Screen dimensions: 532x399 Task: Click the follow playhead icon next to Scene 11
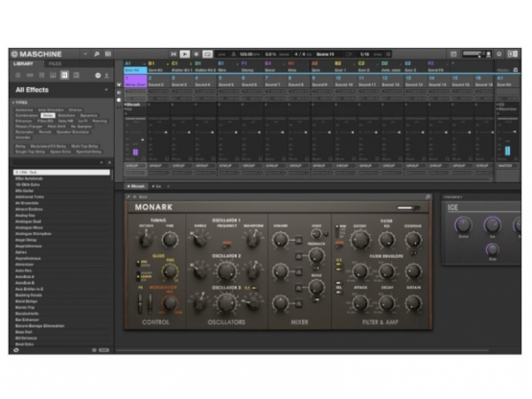point(349,54)
